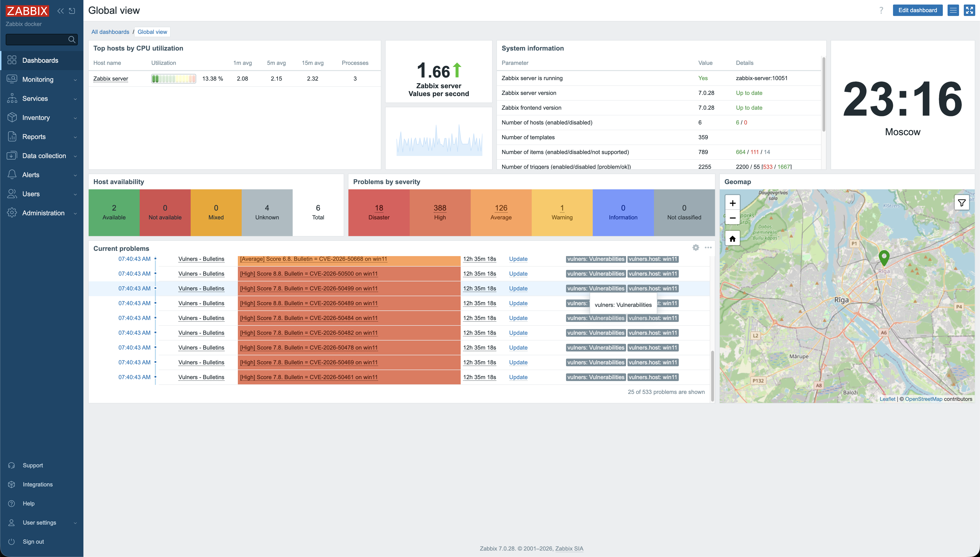Open dashboard actions hamburger menu
The height and width of the screenshot is (557, 980).
point(953,10)
